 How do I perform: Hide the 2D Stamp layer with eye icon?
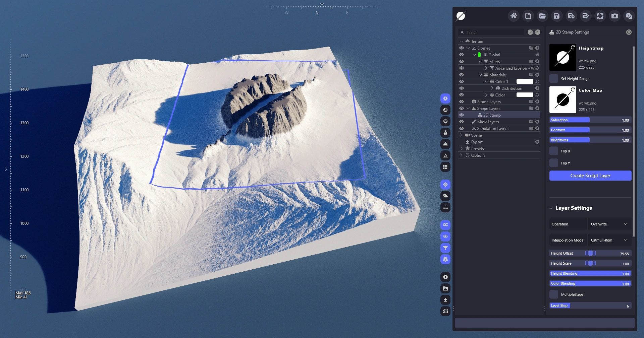[x=462, y=115]
